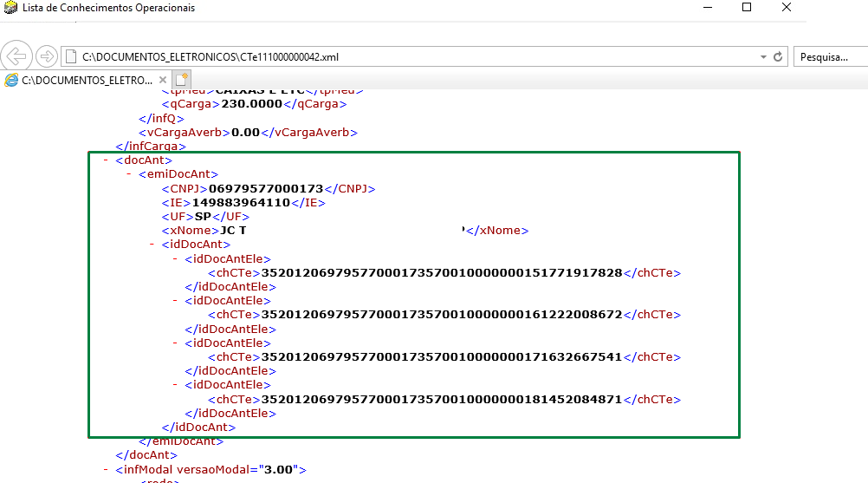Click CNPJ value 06979577000173
This screenshot has width=868, height=483.
[x=266, y=189]
